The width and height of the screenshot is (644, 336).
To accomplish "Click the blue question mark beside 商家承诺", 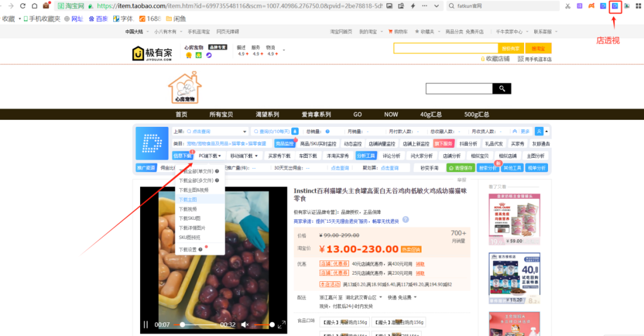I will pos(405,219).
